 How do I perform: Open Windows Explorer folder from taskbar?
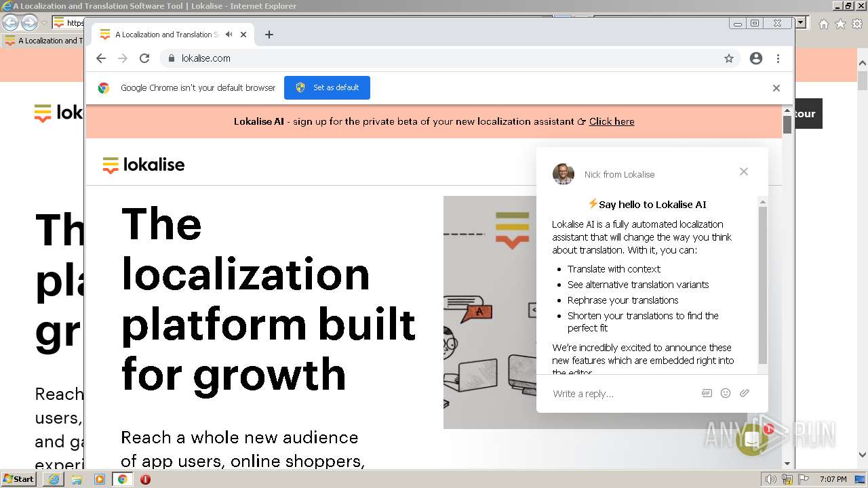[x=77, y=479]
